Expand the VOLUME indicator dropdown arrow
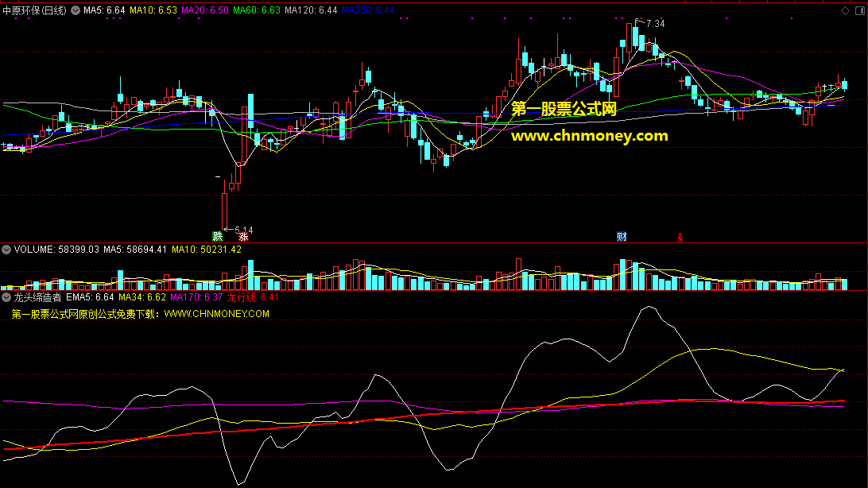This screenshot has width=868, height=488. pos(6,250)
